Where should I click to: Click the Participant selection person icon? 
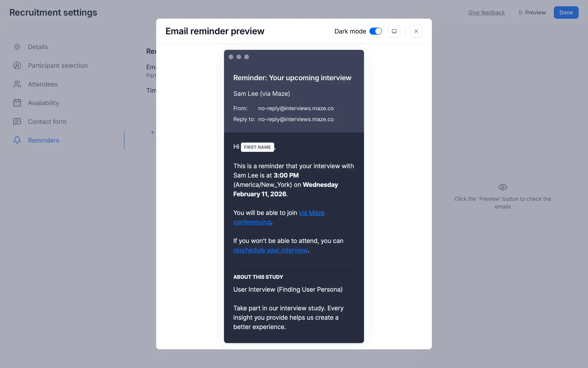(17, 66)
